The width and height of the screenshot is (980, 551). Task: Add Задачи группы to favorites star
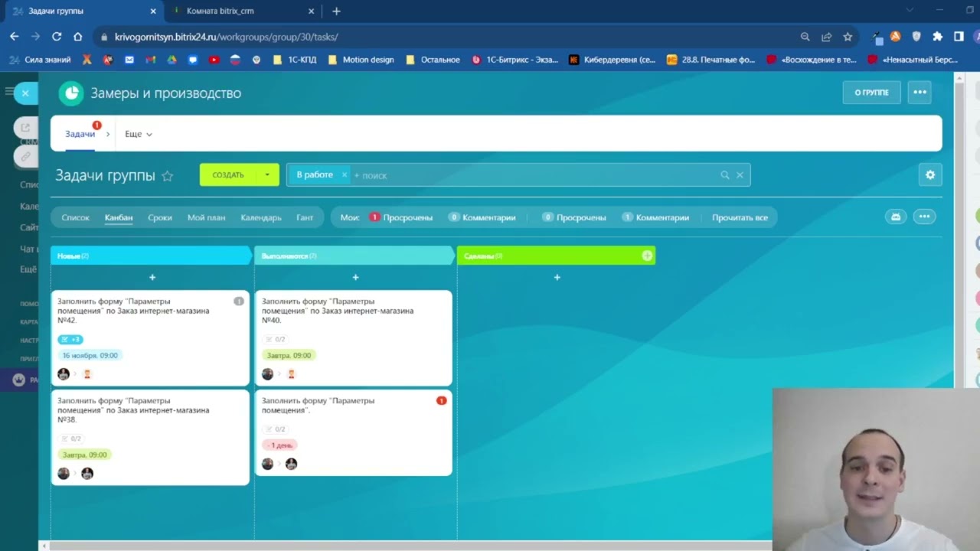click(x=168, y=176)
